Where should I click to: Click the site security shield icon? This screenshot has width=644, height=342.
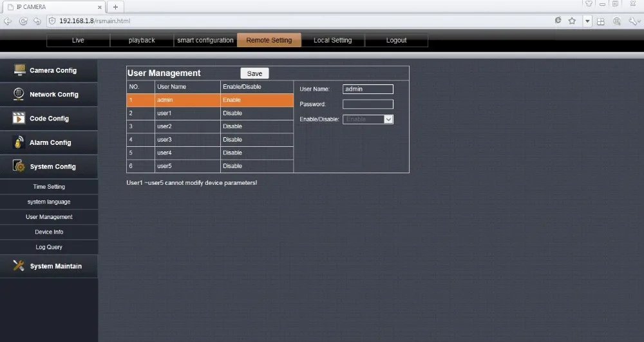pos(52,21)
